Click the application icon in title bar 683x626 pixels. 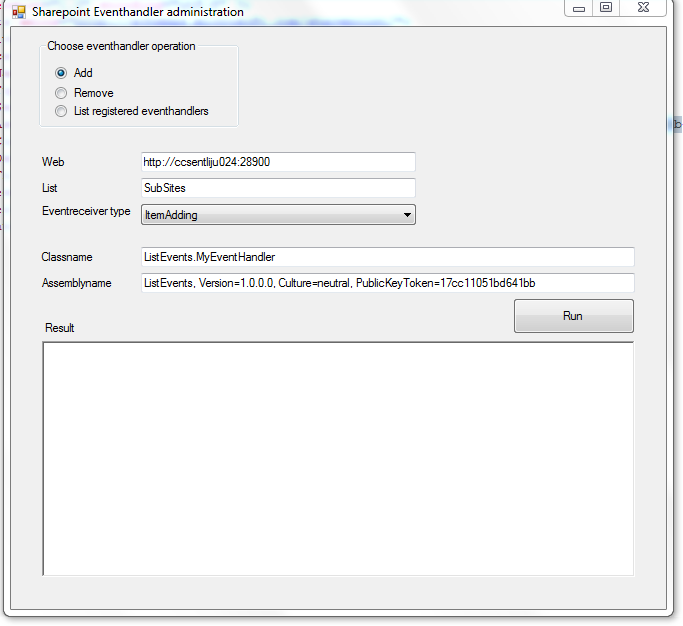point(19,12)
